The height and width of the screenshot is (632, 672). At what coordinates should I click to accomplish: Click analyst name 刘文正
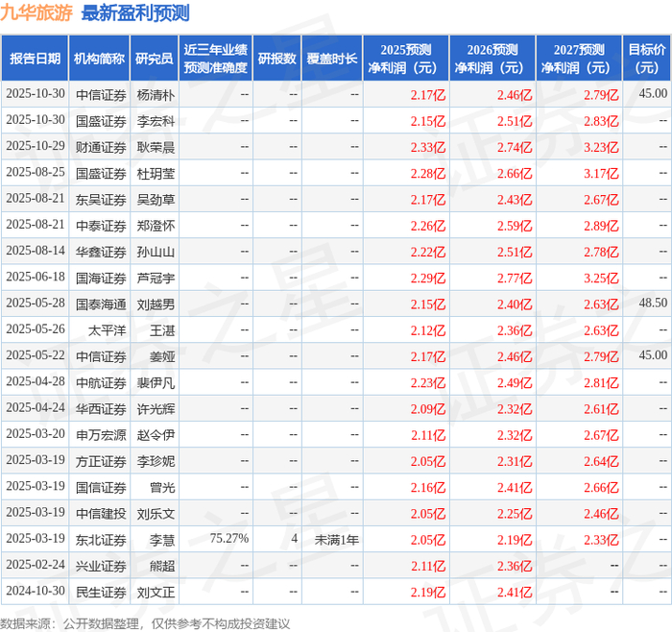pos(156,592)
